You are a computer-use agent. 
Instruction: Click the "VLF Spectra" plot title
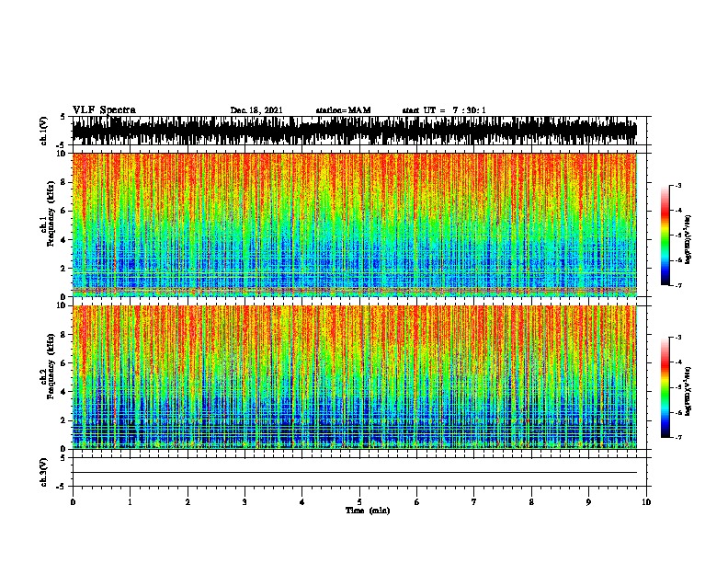point(104,110)
